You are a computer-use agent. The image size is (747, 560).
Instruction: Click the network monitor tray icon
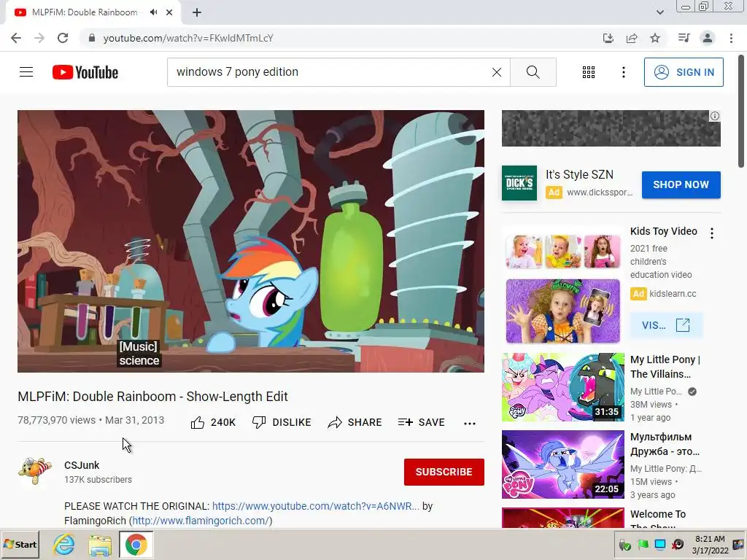click(659, 545)
